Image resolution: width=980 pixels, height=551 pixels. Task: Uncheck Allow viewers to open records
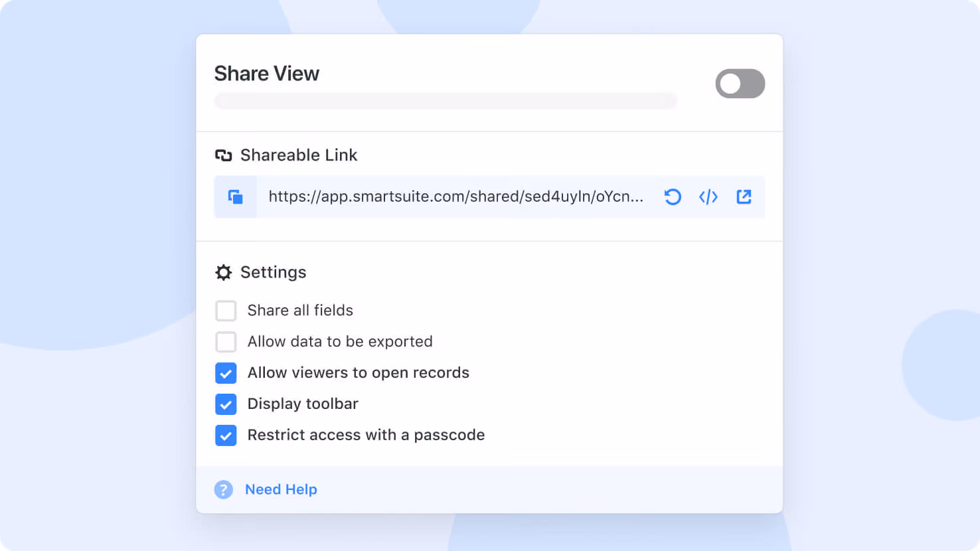226,373
